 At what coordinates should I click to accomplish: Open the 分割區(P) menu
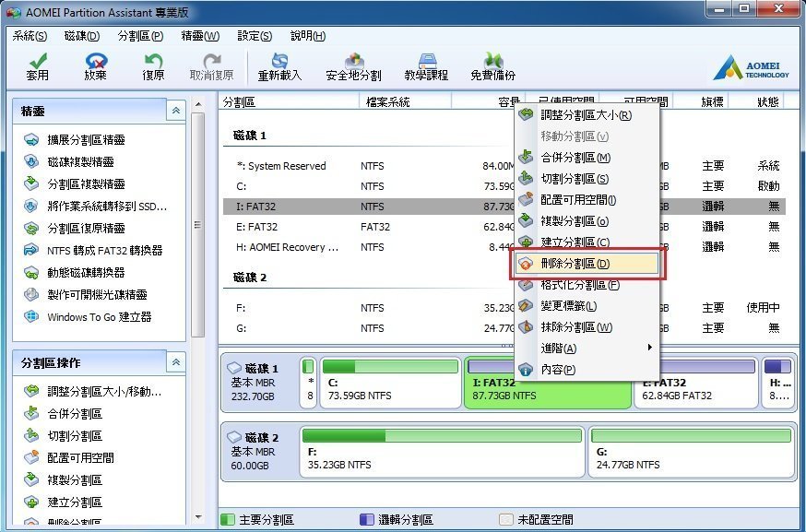point(140,36)
